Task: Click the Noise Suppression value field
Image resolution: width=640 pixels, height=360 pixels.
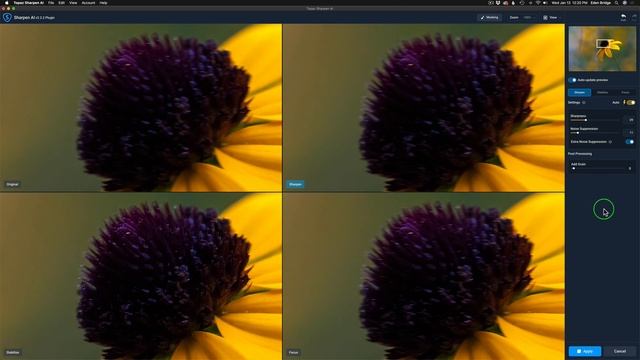Action: pos(629,133)
